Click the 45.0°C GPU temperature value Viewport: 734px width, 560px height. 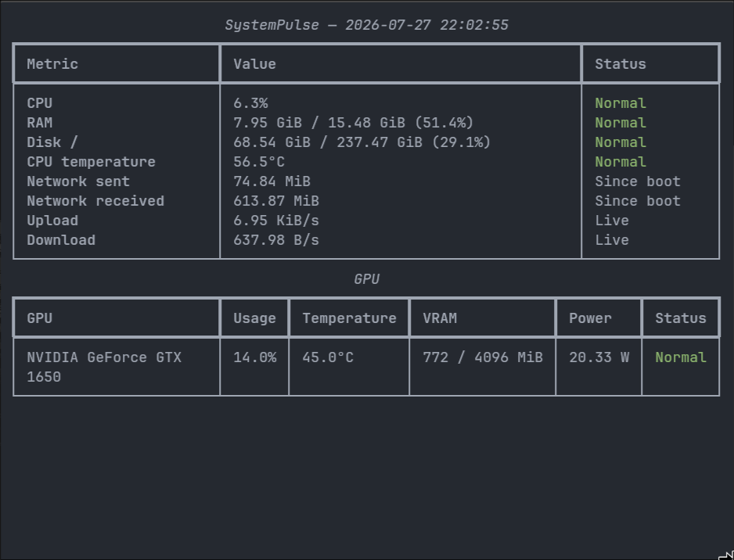point(328,357)
